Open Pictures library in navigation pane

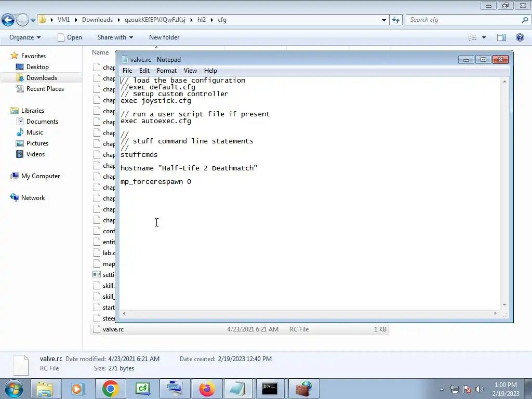coord(37,143)
